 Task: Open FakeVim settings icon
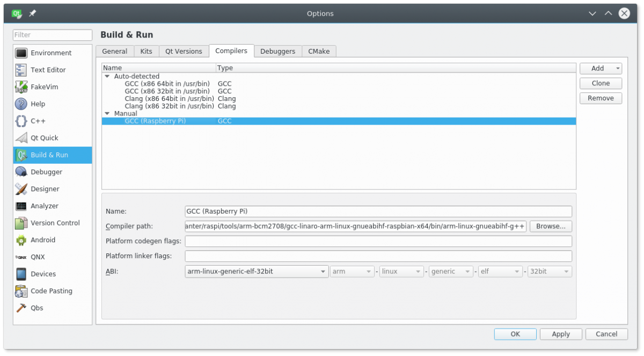click(x=21, y=87)
